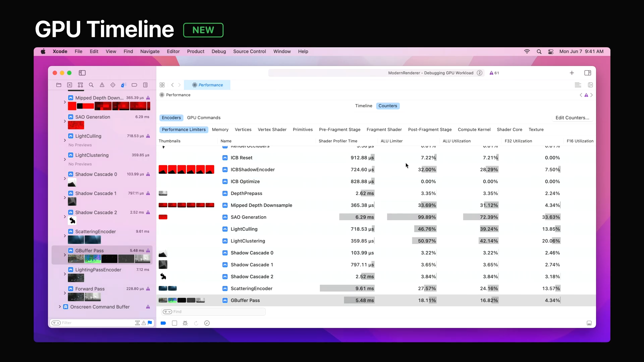Toggle to GPU Commands view

pos(204,118)
